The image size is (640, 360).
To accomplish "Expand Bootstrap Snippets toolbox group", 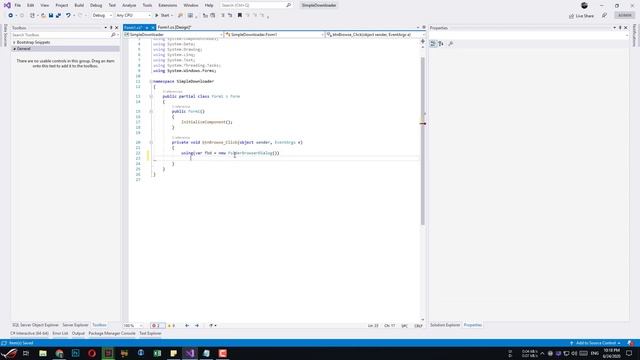I will click(x=14, y=42).
